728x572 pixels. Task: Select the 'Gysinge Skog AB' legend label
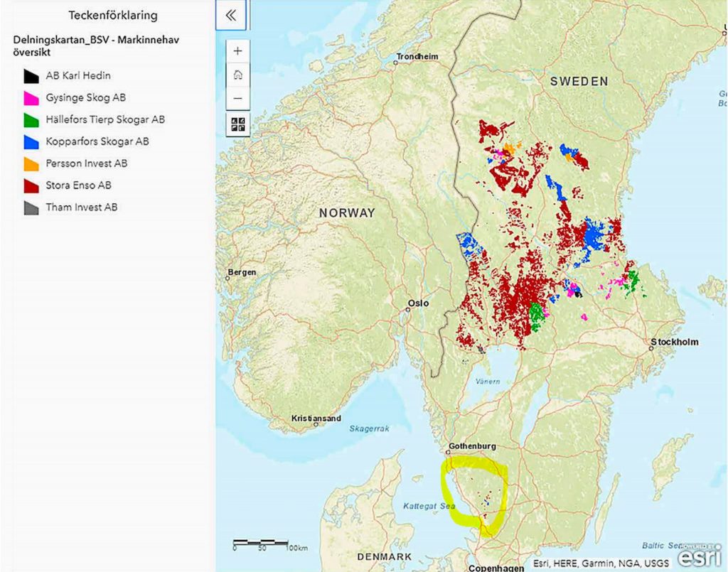[x=85, y=97]
